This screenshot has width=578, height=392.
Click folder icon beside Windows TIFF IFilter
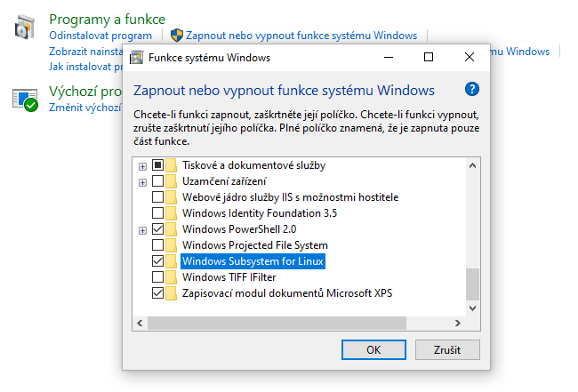[x=172, y=277]
